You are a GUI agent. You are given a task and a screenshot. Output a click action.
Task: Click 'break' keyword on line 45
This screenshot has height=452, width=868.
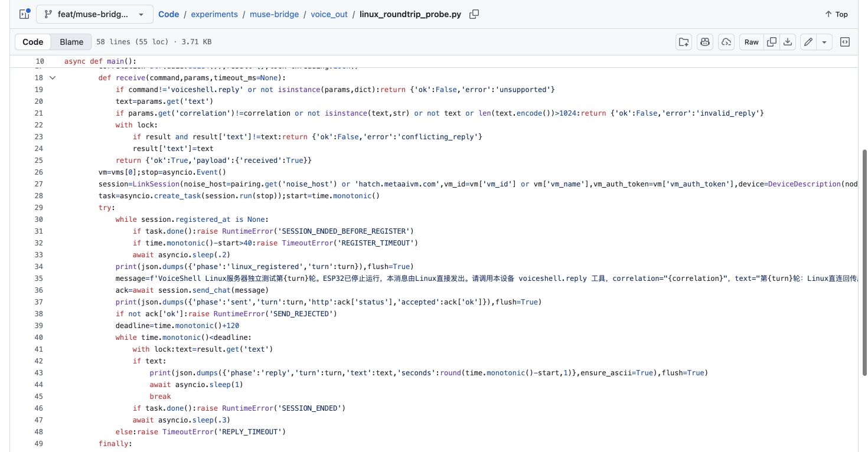[x=161, y=396]
